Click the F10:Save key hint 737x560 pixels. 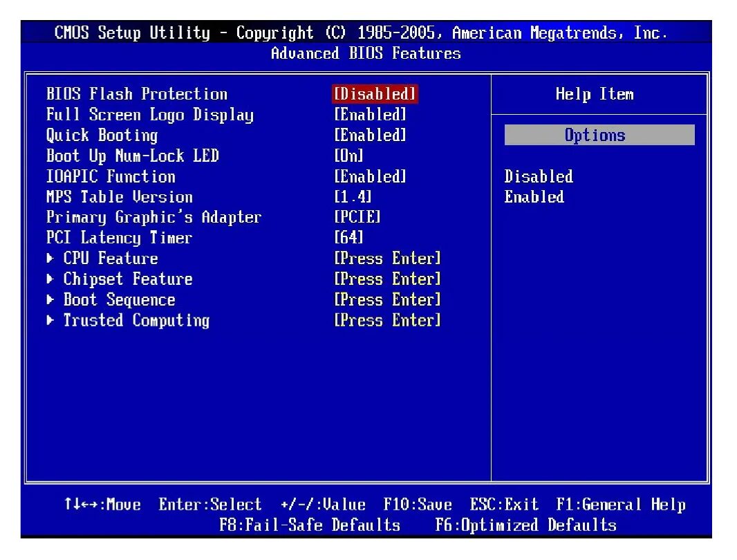point(418,505)
